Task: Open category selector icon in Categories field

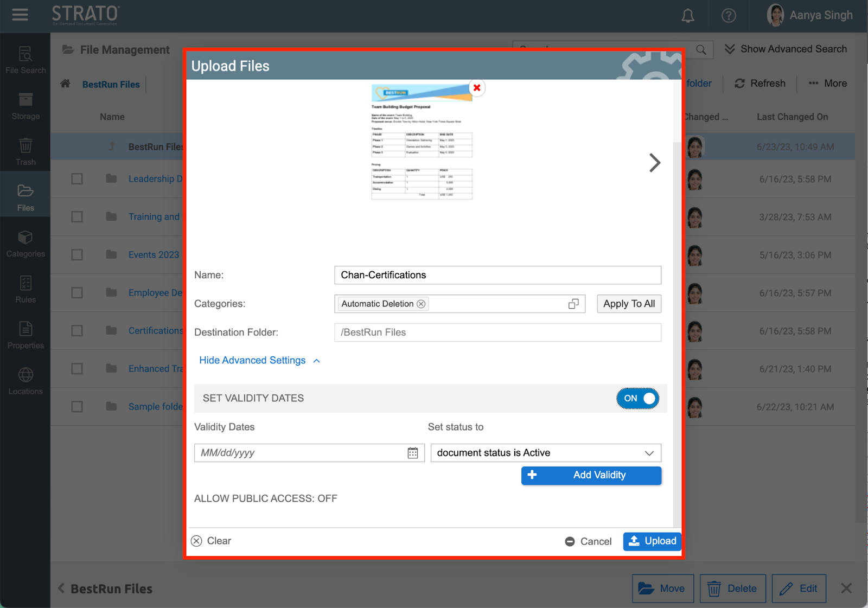Action: (573, 304)
